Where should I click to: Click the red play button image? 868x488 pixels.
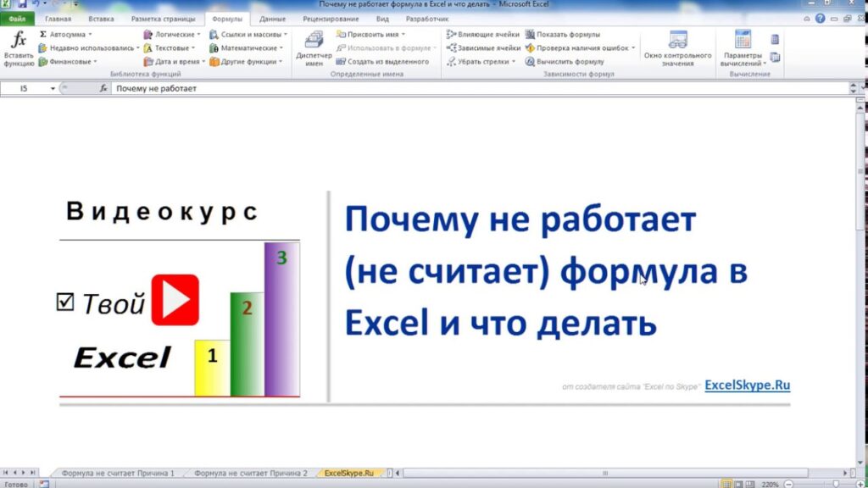coord(175,299)
